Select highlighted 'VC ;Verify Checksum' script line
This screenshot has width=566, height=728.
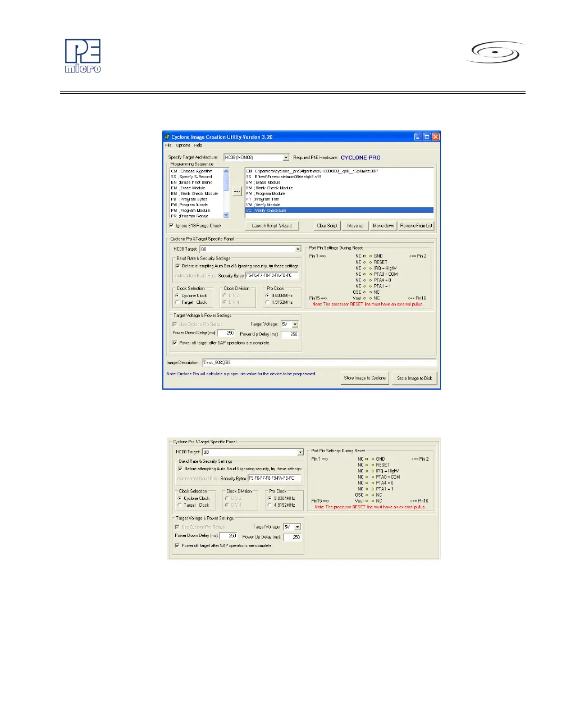pos(339,211)
